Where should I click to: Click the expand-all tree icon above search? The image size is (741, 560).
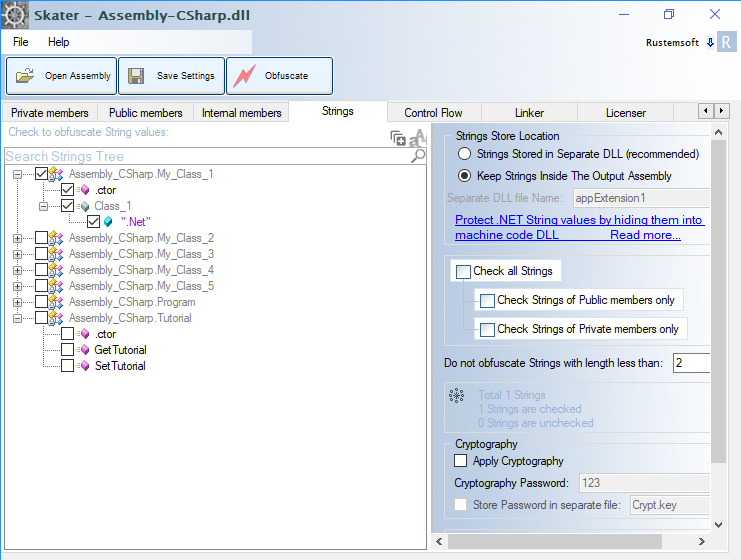click(398, 138)
